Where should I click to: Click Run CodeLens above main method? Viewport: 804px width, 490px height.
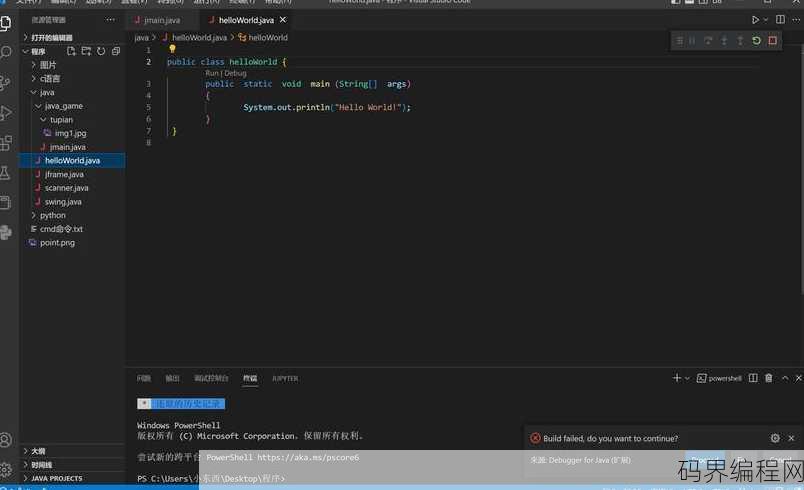[x=211, y=73]
